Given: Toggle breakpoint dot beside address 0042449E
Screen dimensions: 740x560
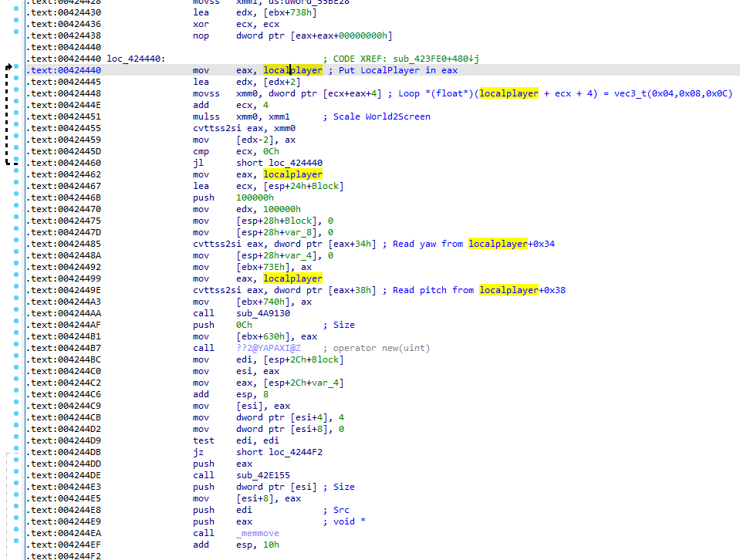Looking at the screenshot, I should click(x=16, y=286).
